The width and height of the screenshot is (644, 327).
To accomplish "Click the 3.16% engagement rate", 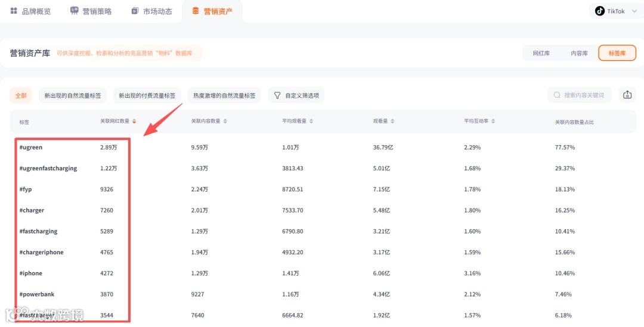I will (472, 273).
